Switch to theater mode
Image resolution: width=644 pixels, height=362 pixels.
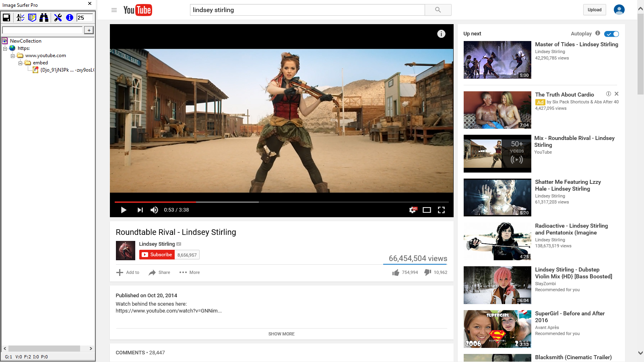(427, 210)
